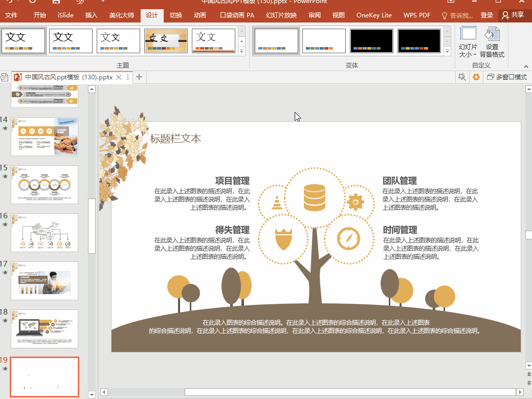532x399 pixels.
Task: Switch to the Transitions (切换) ribbon tab
Action: tap(175, 15)
